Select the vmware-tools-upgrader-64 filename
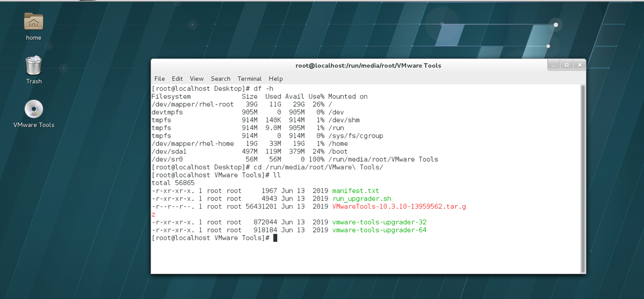This screenshot has width=644, height=299. (x=379, y=230)
